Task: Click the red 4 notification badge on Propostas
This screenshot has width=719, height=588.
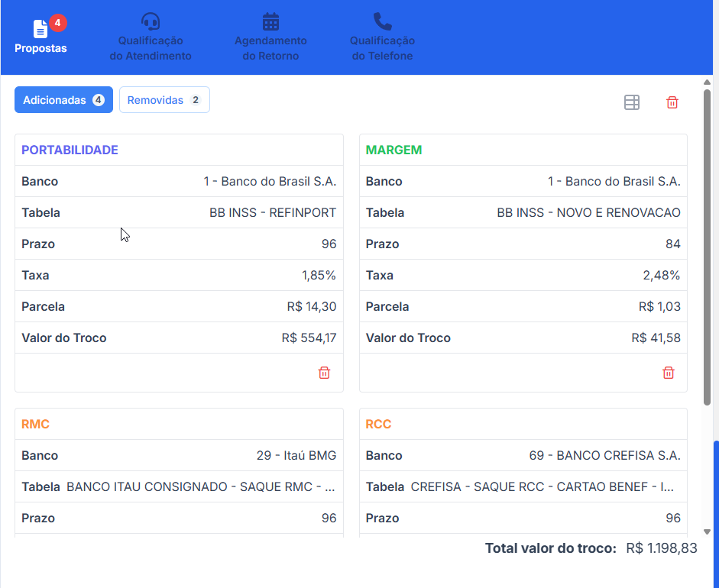Action: tap(58, 23)
